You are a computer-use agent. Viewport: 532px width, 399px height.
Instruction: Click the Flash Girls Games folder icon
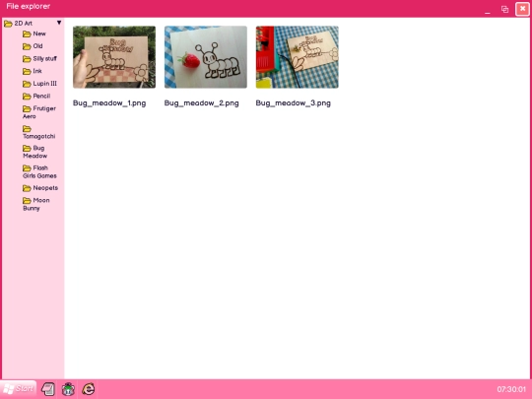click(27, 168)
